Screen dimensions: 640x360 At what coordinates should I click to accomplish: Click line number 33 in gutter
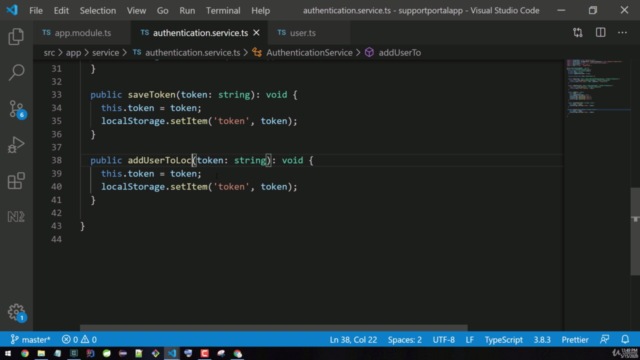[x=56, y=95]
